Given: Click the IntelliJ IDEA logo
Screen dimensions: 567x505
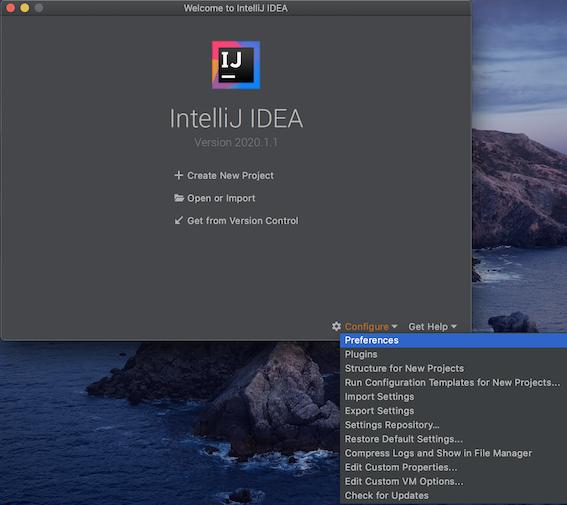Looking at the screenshot, I should [236, 65].
